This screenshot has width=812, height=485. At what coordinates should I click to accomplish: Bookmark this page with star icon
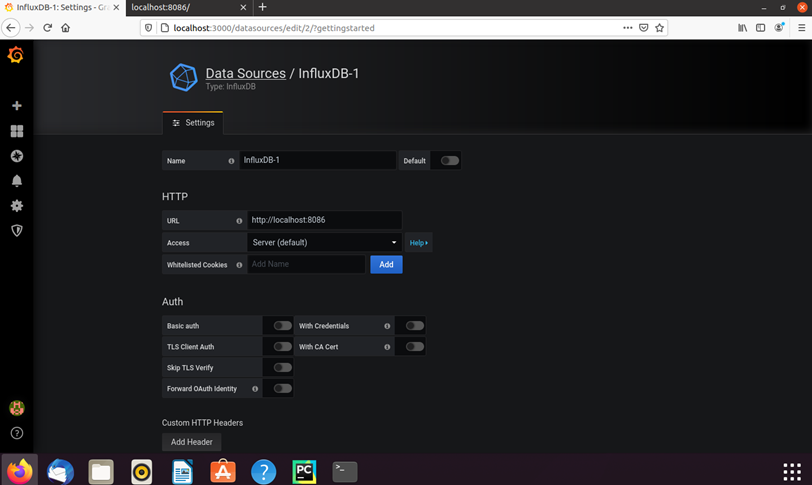pyautogui.click(x=659, y=28)
